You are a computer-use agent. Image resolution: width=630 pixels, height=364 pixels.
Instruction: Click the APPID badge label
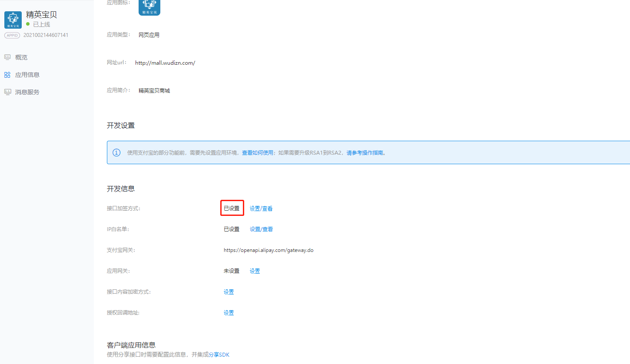pyautogui.click(x=12, y=35)
